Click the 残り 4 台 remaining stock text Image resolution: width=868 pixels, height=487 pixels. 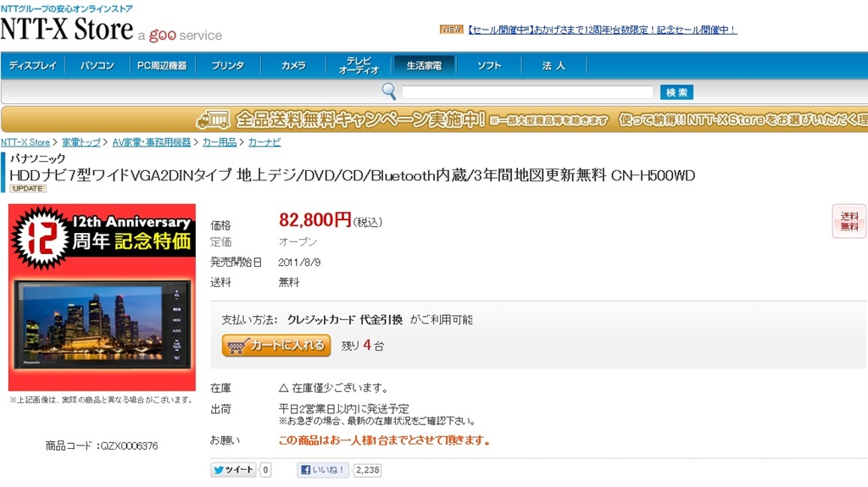pos(363,346)
